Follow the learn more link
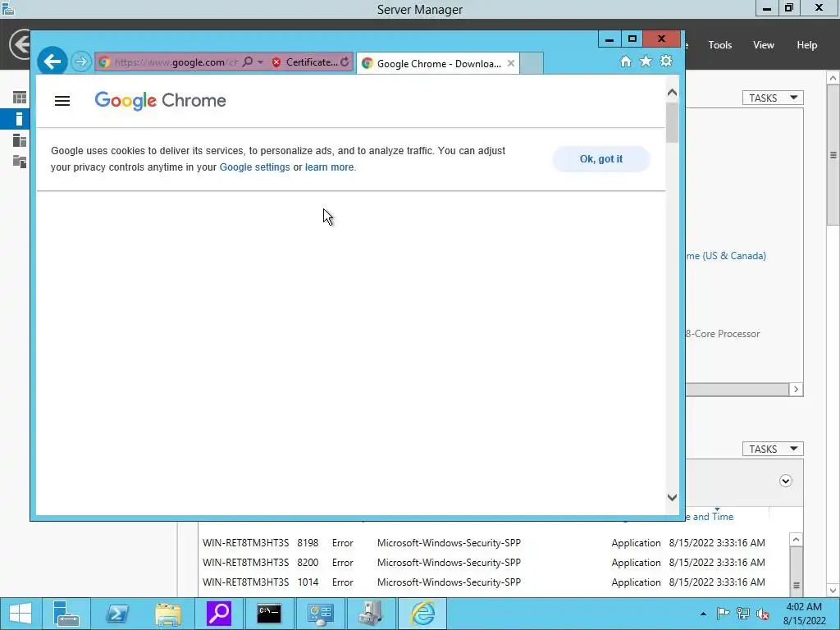The height and width of the screenshot is (630, 840). (330, 167)
